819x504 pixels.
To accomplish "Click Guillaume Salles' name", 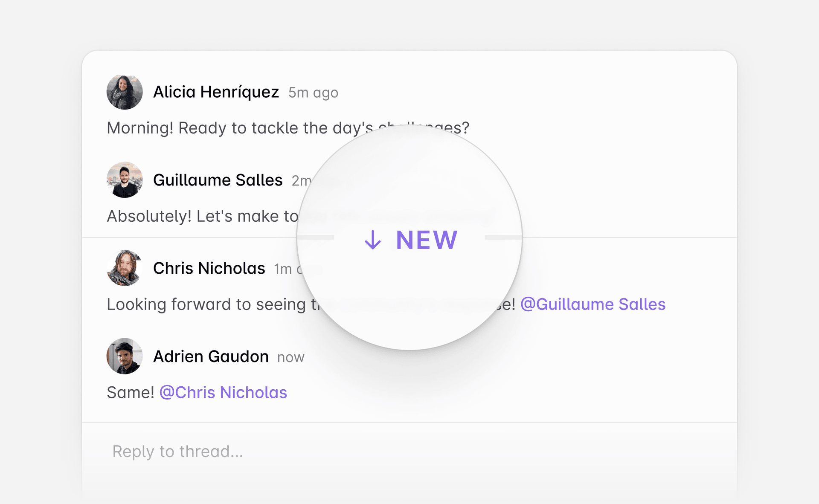I will [x=218, y=180].
